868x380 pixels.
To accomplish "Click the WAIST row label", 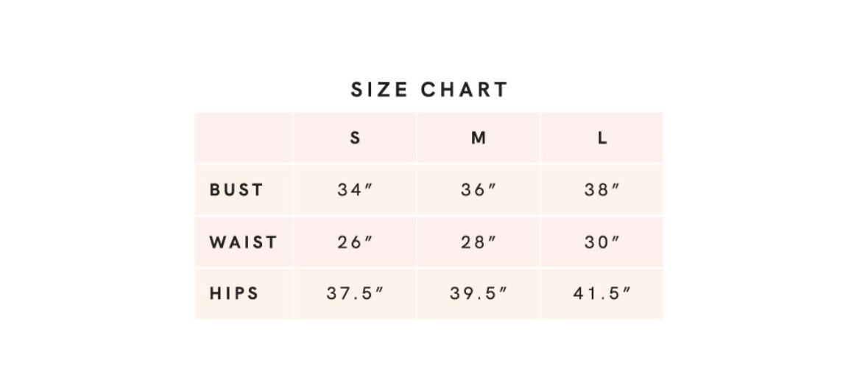I will coord(243,242).
